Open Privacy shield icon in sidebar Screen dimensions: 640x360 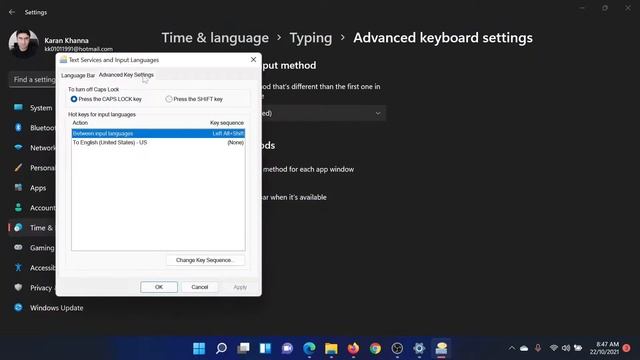(x=18, y=287)
